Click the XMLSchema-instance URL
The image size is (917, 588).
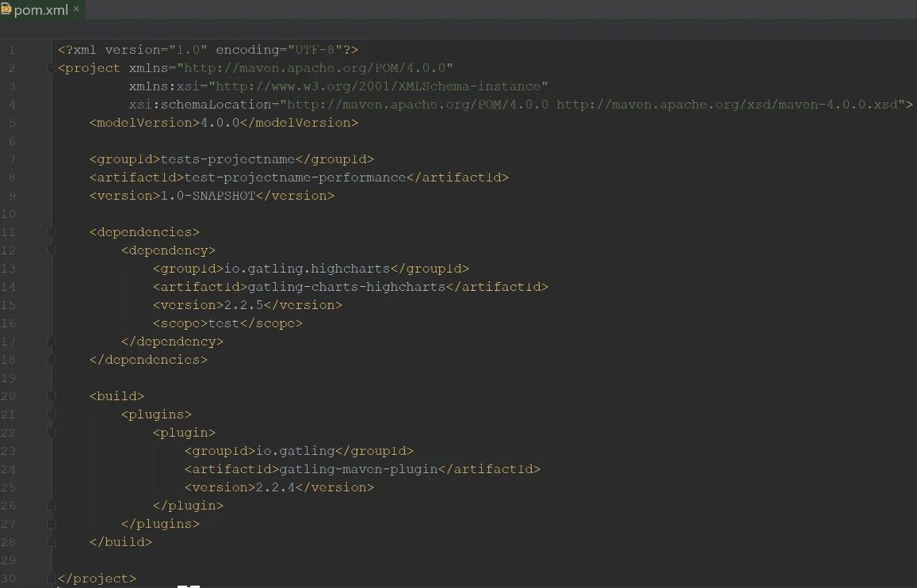[378, 86]
